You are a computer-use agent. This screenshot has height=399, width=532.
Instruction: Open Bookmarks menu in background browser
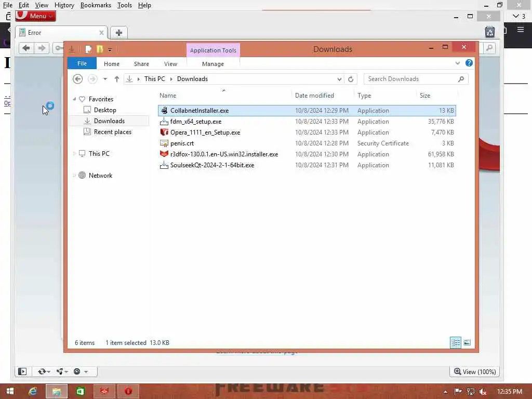coord(96,5)
